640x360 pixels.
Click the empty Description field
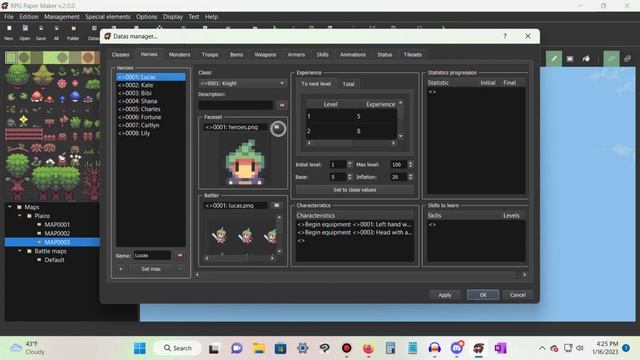tap(236, 105)
